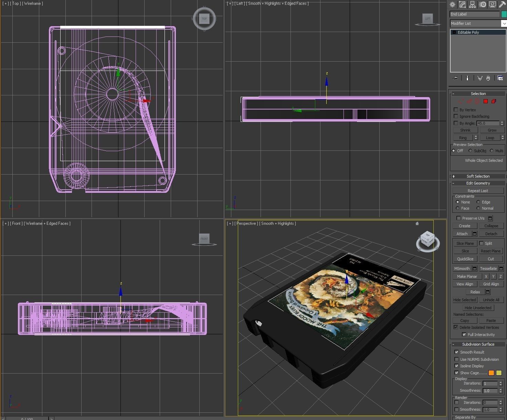The image size is (507, 420).
Task: Enable By Angle checkbox
Action: 456,123
